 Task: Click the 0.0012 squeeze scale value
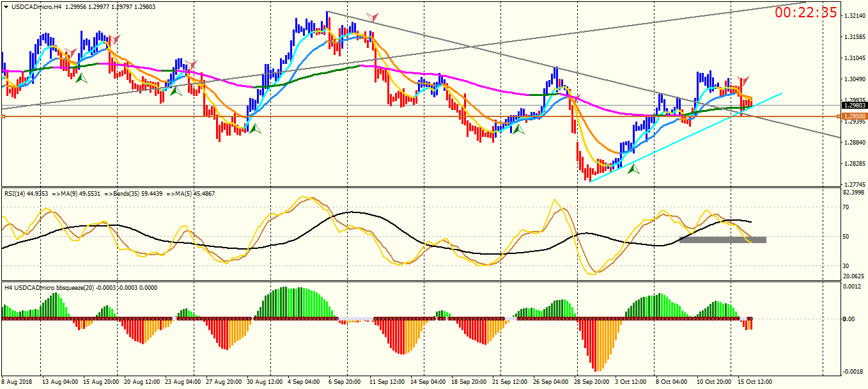(x=852, y=287)
